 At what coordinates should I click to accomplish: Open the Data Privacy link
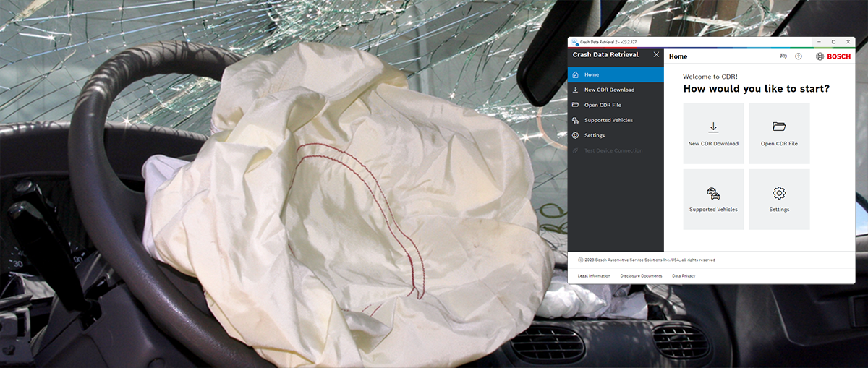(x=684, y=276)
